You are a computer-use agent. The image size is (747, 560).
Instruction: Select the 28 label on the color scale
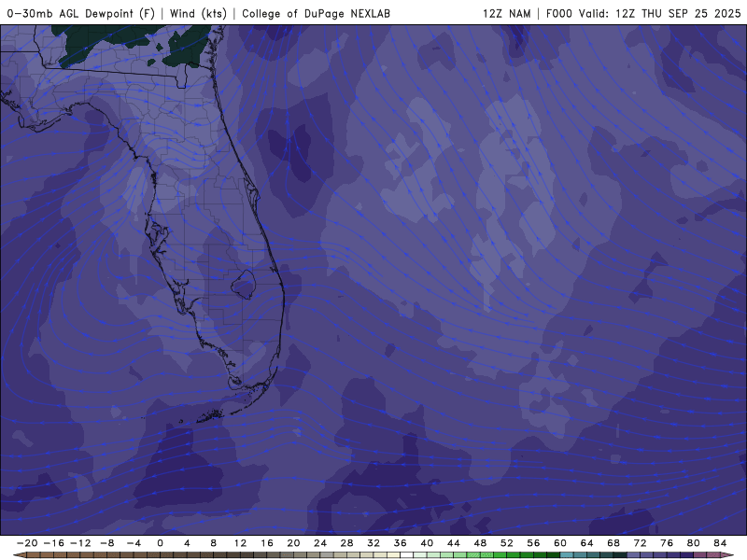(346, 543)
